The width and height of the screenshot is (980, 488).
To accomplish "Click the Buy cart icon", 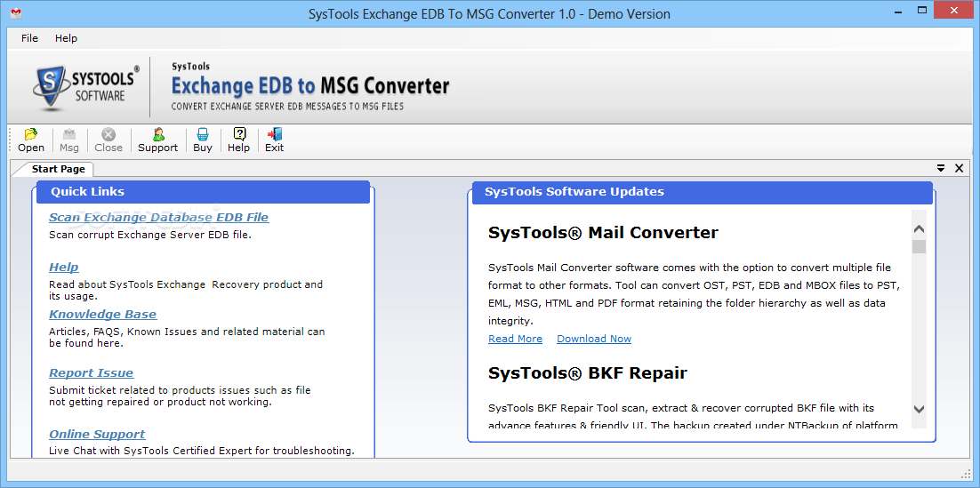I will [x=203, y=140].
